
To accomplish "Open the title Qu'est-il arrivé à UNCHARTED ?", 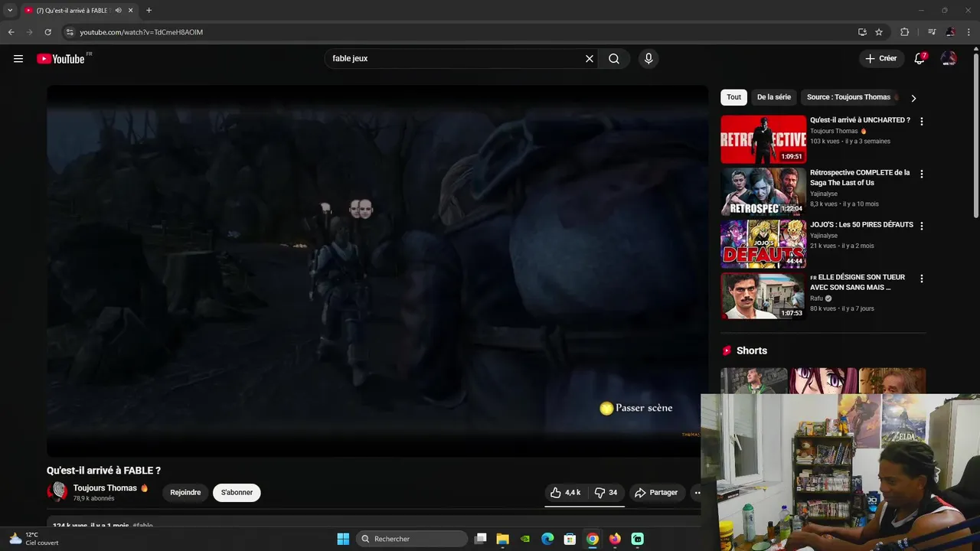I will 860,120.
